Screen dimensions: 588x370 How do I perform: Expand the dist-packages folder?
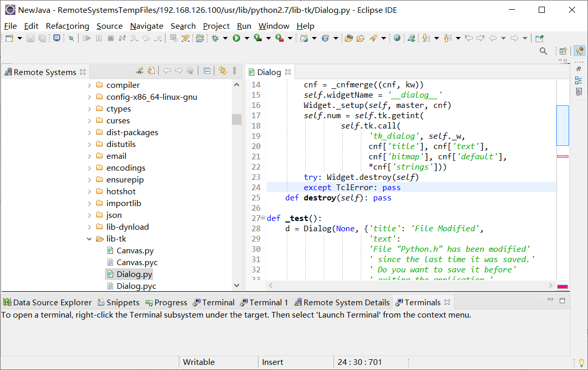coord(89,133)
